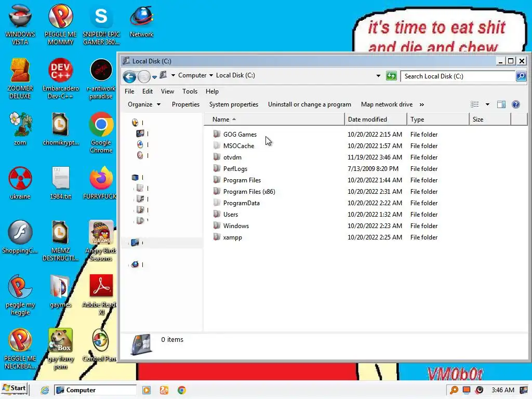
Task: Click the blue Help question mark icon
Action: click(516, 104)
